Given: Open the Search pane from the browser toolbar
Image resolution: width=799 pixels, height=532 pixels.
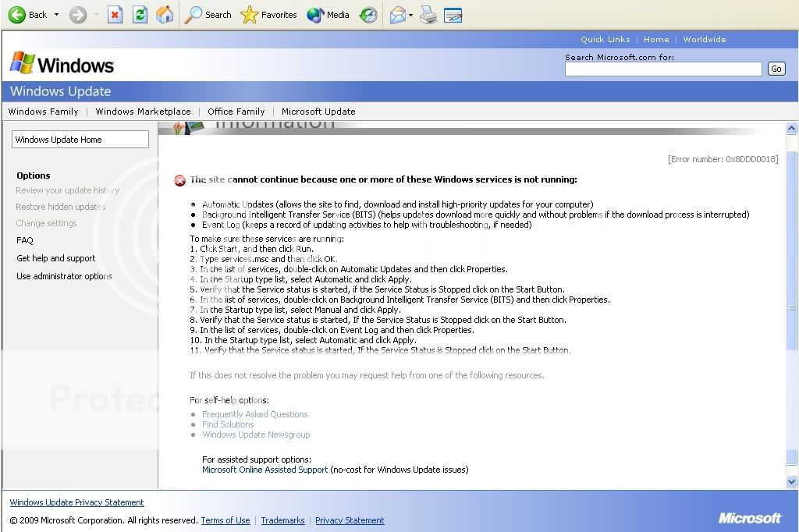Looking at the screenshot, I should point(208,15).
